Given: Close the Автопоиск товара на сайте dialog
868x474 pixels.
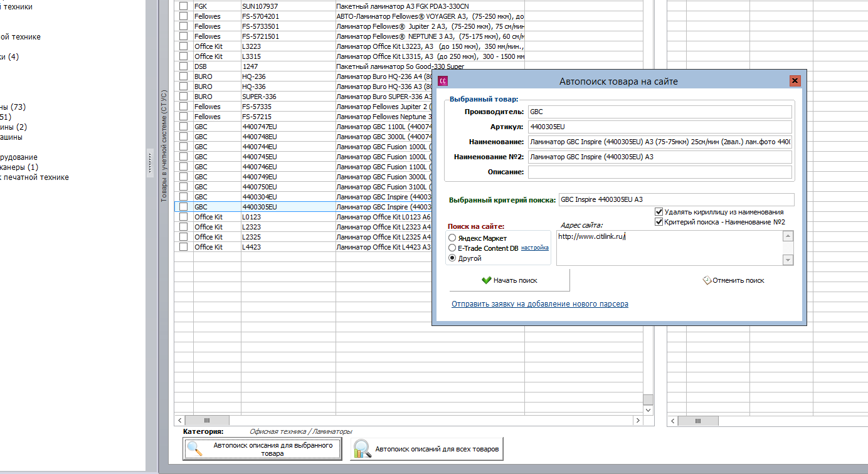Looking at the screenshot, I should (795, 81).
